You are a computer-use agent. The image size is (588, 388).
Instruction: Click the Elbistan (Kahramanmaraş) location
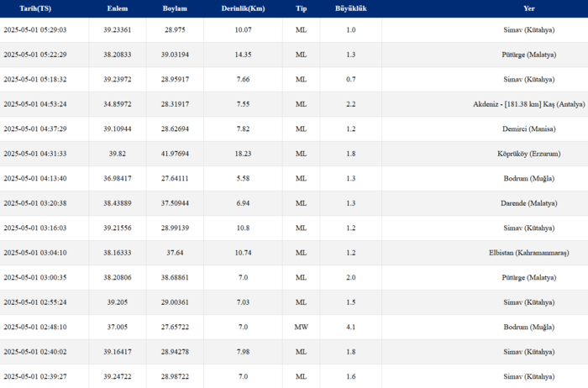coord(529,253)
